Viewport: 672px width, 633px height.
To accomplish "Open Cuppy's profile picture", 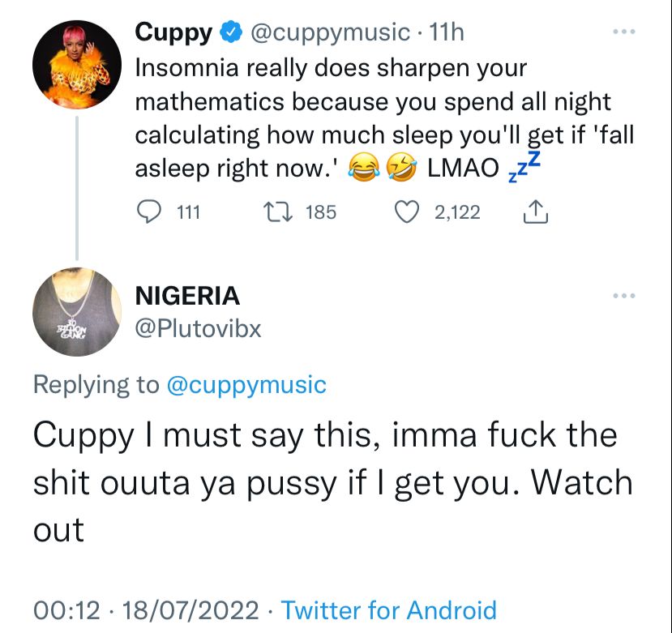I will click(77, 65).
